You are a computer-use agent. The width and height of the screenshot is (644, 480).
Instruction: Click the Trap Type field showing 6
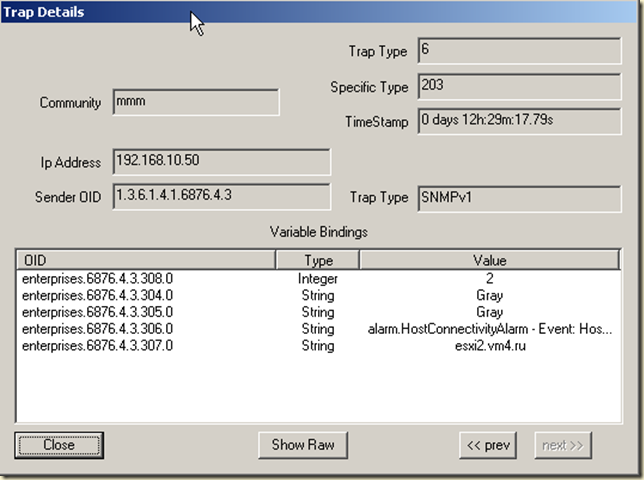coord(520,51)
